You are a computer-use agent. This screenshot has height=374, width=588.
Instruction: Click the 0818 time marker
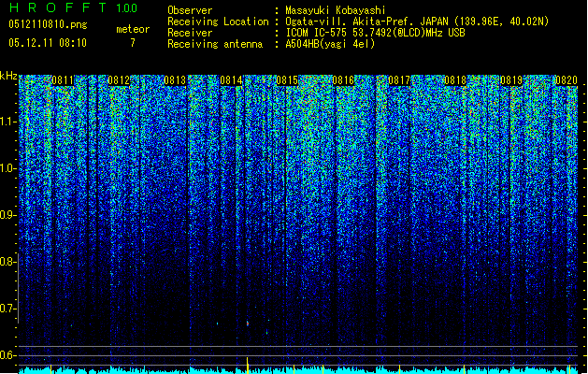[455, 80]
